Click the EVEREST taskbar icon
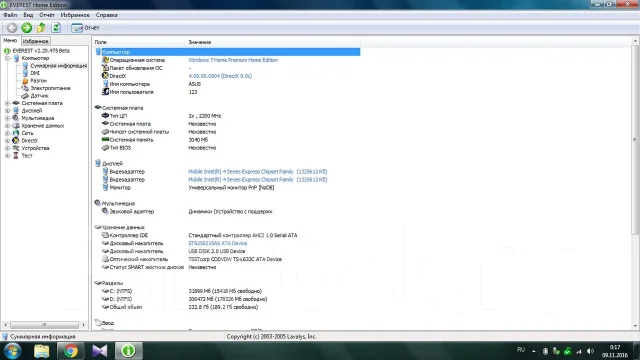640x360 pixels. coord(129,351)
